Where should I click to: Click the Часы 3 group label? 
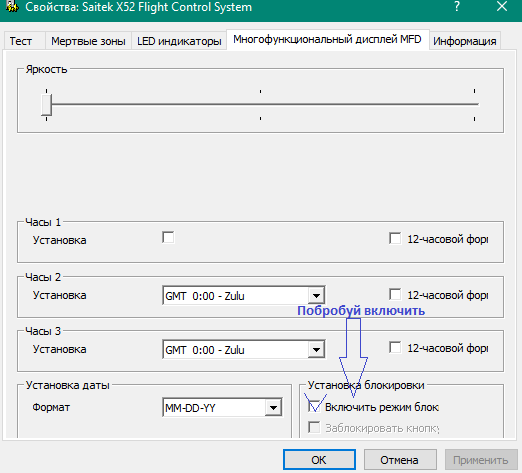click(x=43, y=331)
